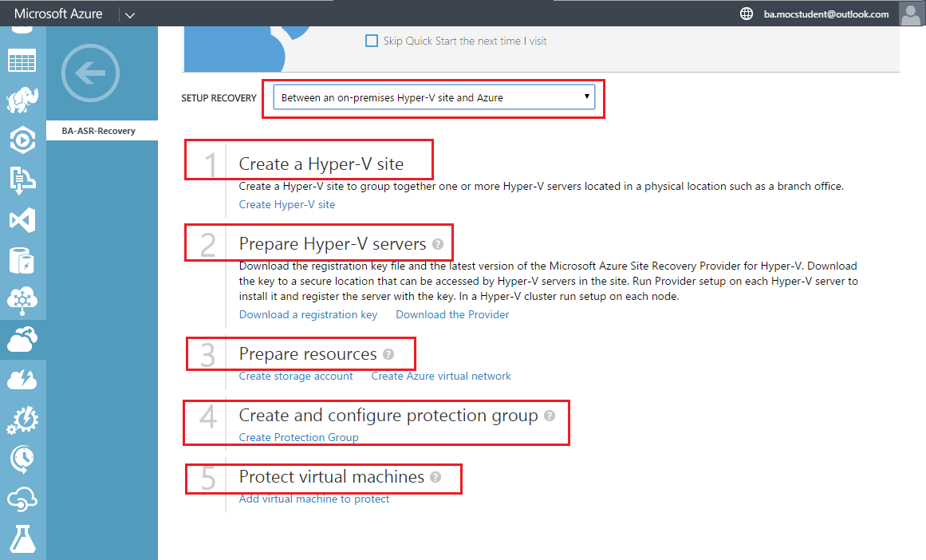926x560 pixels.
Task: Open Service Bus document-arrow icon in sidebar
Action: point(22,180)
